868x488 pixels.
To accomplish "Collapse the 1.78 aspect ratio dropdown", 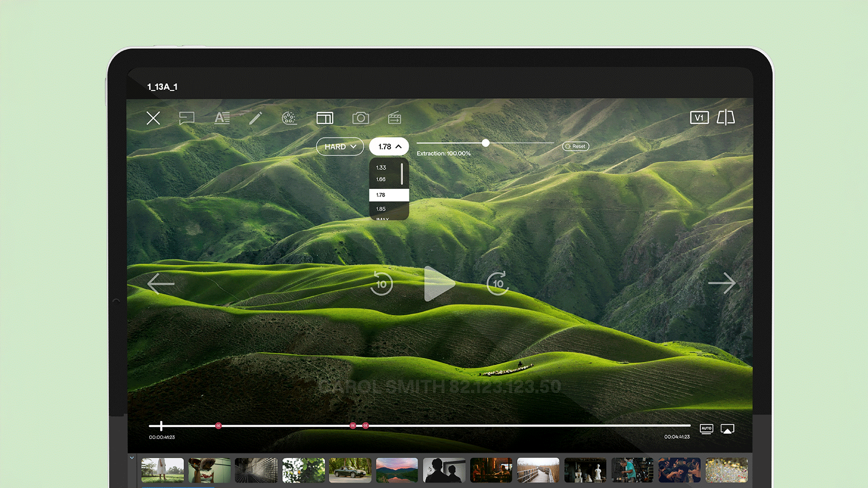I will 389,147.
